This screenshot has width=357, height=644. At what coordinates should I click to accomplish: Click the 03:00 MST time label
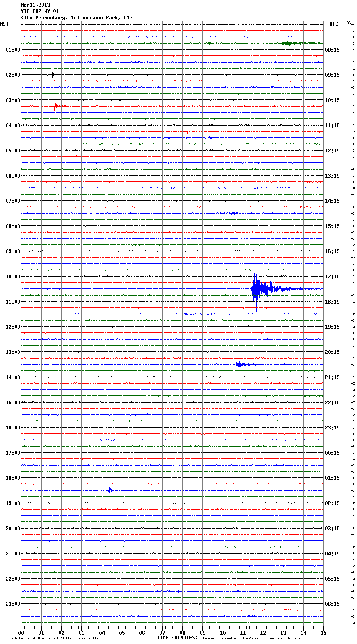(x=13, y=100)
